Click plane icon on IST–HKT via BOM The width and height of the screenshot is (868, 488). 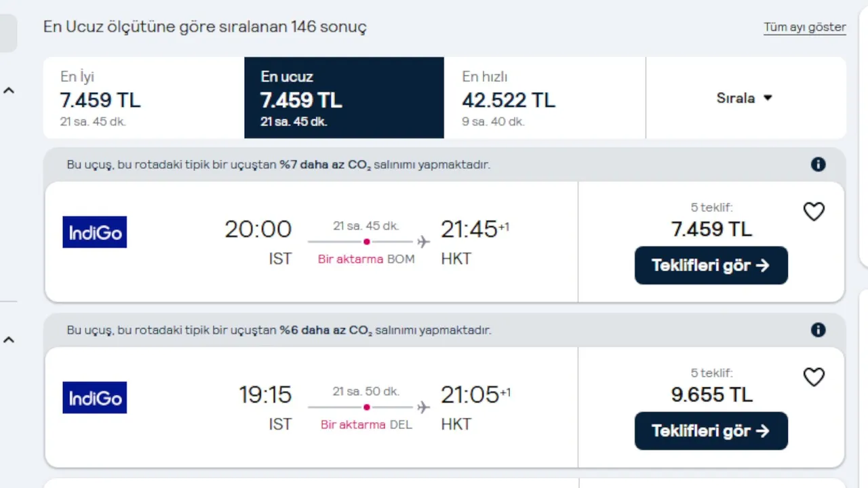click(x=424, y=242)
